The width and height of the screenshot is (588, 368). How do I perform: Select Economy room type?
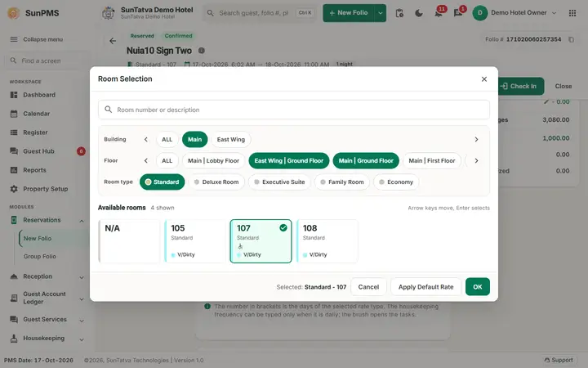pyautogui.click(x=396, y=182)
